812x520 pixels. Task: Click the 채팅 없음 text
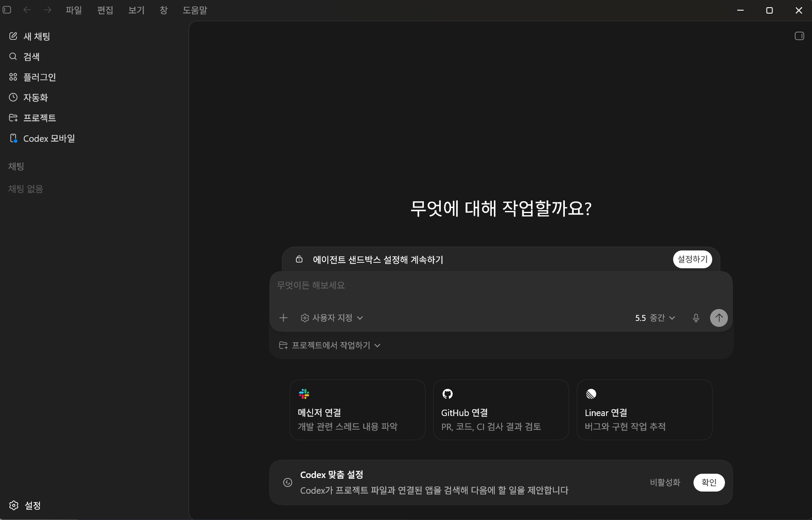click(25, 189)
